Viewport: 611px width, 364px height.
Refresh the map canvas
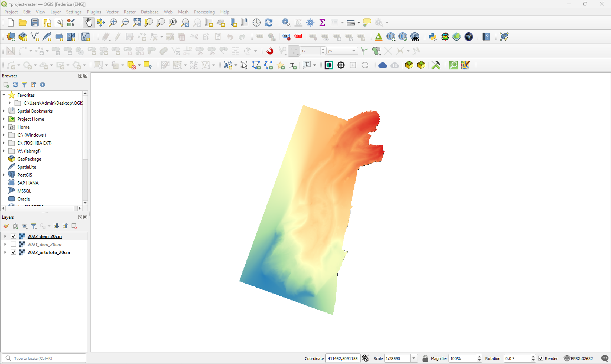(269, 23)
